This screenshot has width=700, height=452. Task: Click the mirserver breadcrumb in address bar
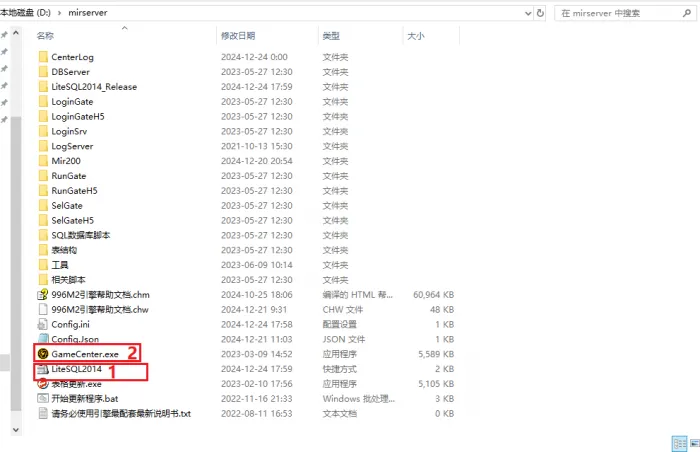[x=88, y=13]
